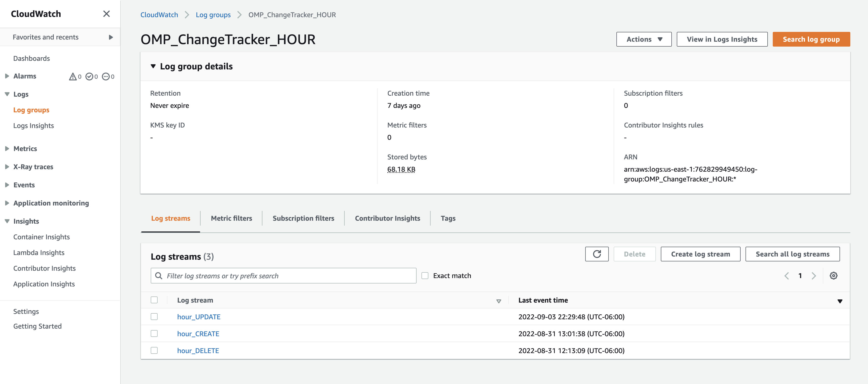The width and height of the screenshot is (868, 384).
Task: Click the View in Logs Insights button
Action: (x=722, y=39)
